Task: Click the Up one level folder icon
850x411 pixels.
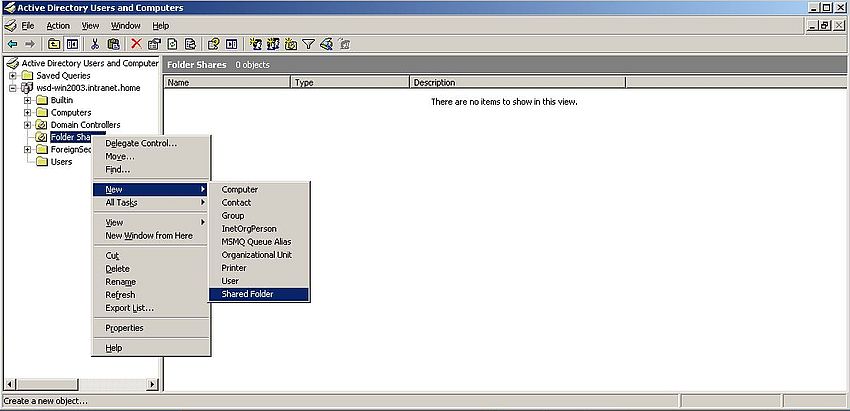Action: point(54,44)
